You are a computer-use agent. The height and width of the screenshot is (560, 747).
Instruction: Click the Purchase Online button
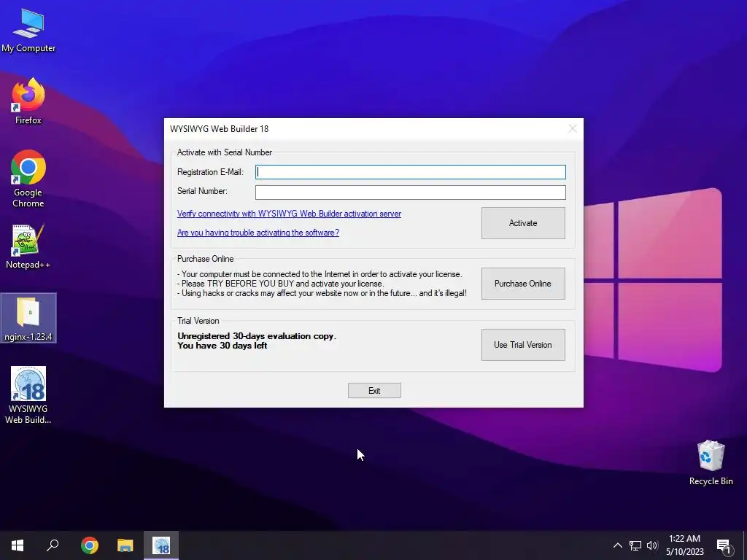click(523, 284)
